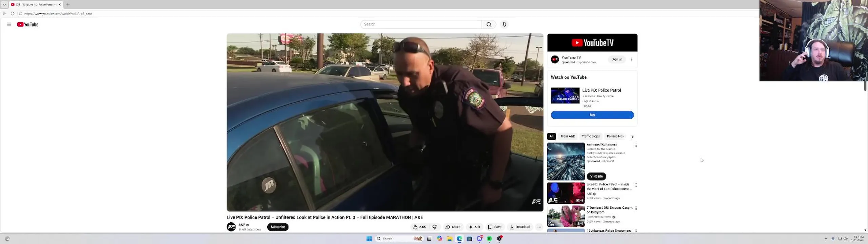Click Visit site on wallpapers ad

tap(596, 176)
